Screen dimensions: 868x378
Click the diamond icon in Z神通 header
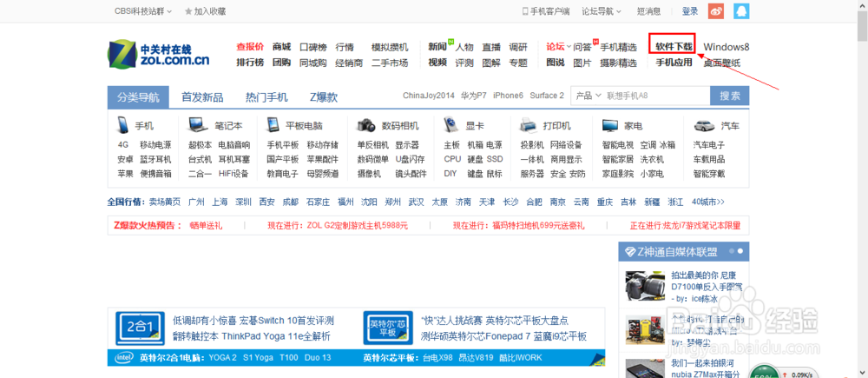(630, 252)
